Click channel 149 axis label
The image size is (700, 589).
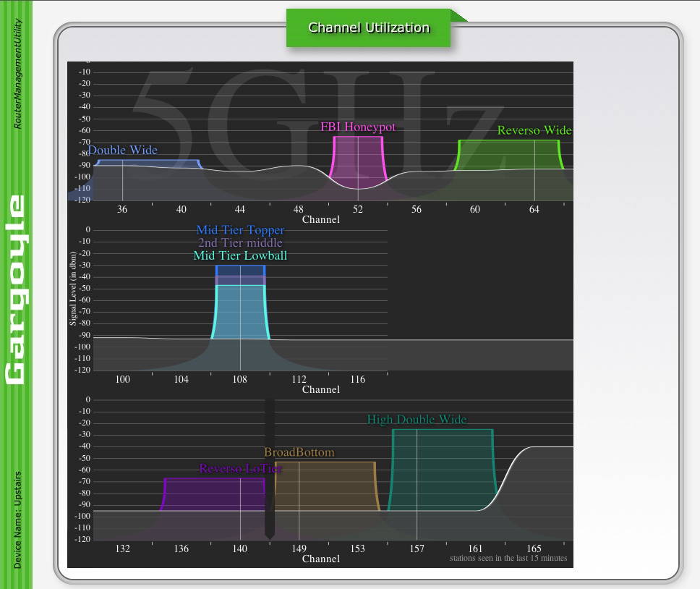[299, 548]
